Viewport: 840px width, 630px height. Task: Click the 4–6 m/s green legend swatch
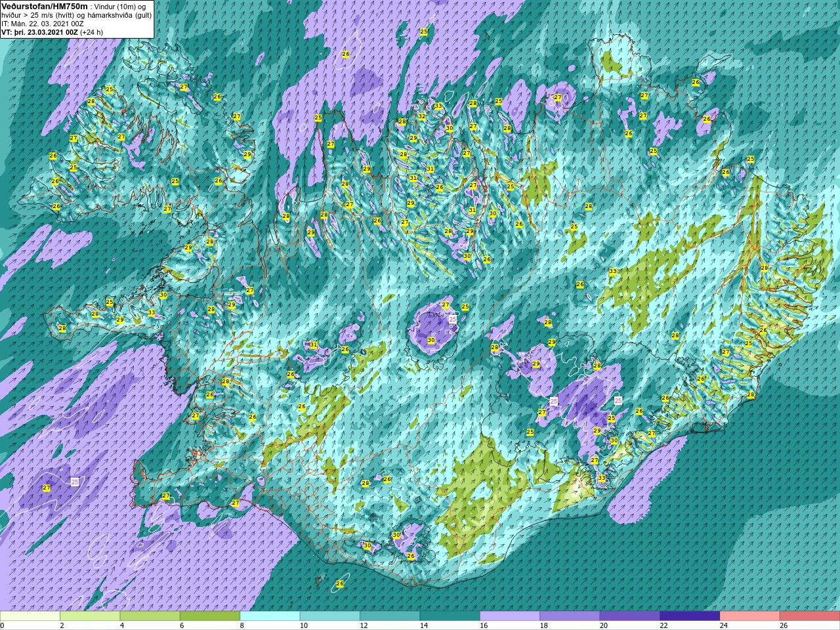click(150, 617)
